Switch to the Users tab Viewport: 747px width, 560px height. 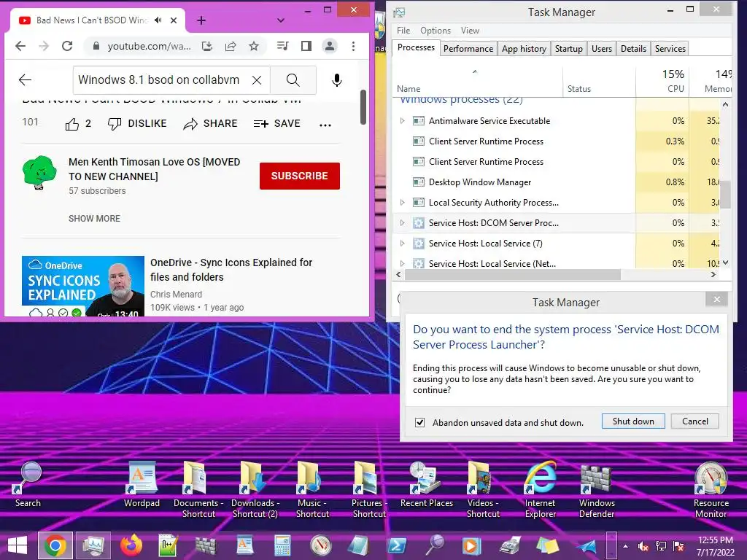pos(601,49)
